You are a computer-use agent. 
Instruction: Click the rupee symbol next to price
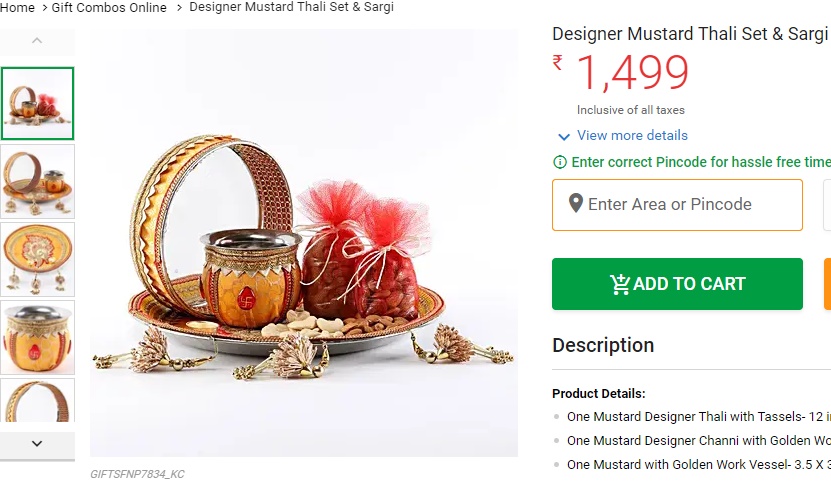click(x=558, y=63)
